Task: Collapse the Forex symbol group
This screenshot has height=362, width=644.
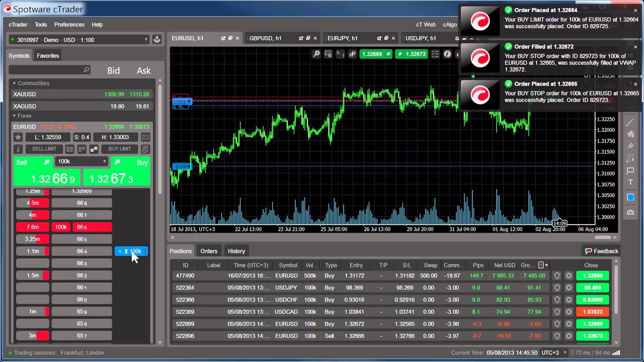Action: tap(15, 116)
